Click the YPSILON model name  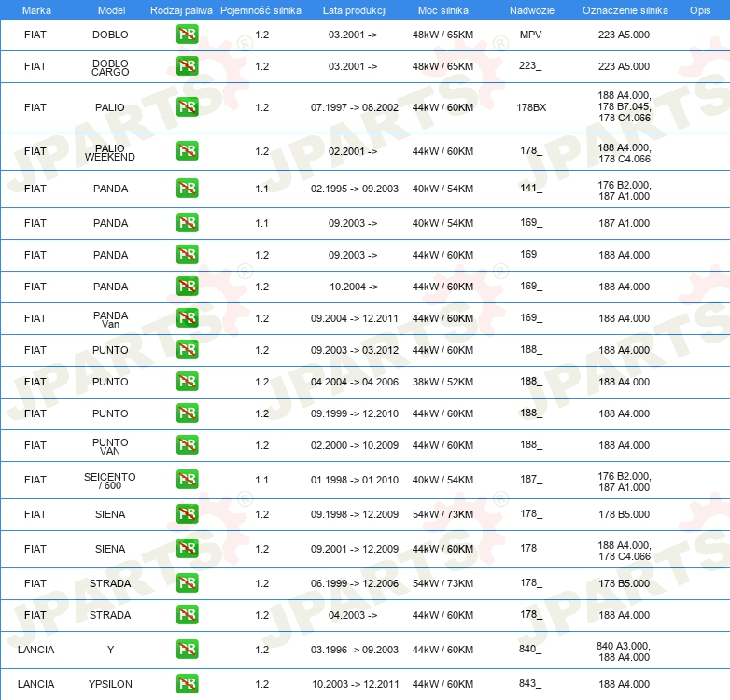(110, 684)
